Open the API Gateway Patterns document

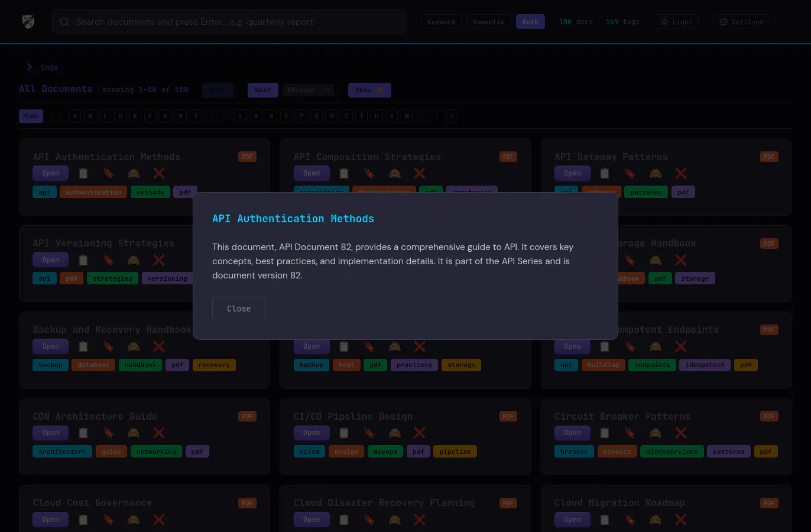(572, 173)
